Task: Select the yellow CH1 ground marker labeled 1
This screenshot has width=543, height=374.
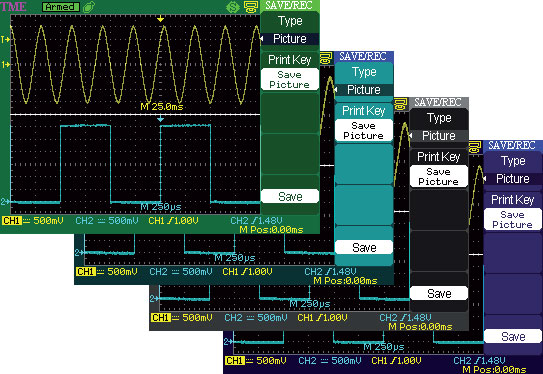Action: click(6, 64)
